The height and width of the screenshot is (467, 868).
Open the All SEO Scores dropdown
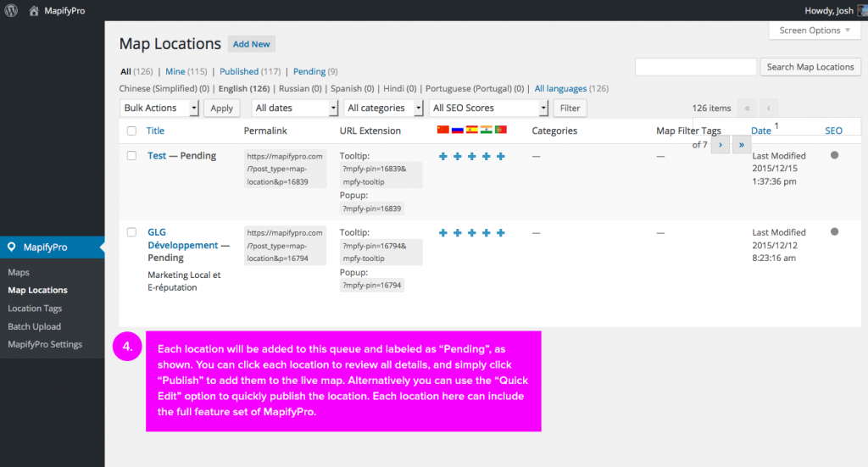coord(488,108)
